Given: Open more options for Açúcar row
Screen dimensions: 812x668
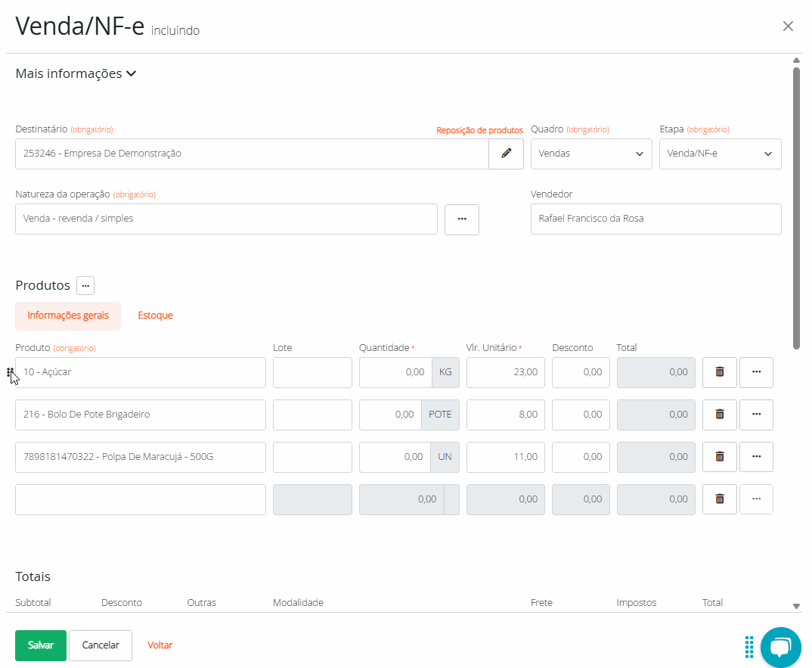Looking at the screenshot, I should (x=756, y=372).
